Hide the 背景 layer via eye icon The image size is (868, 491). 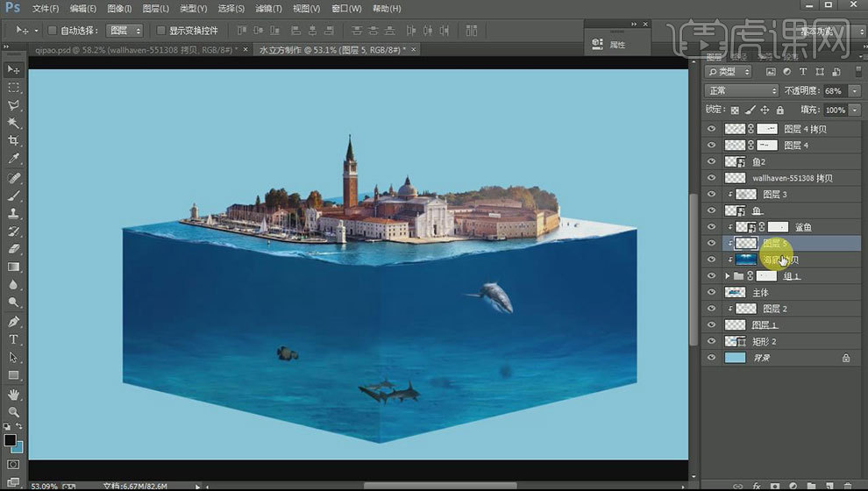coord(711,358)
